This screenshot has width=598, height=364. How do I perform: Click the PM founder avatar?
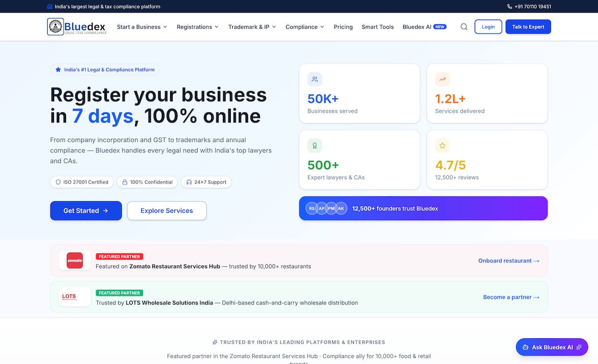331,208
